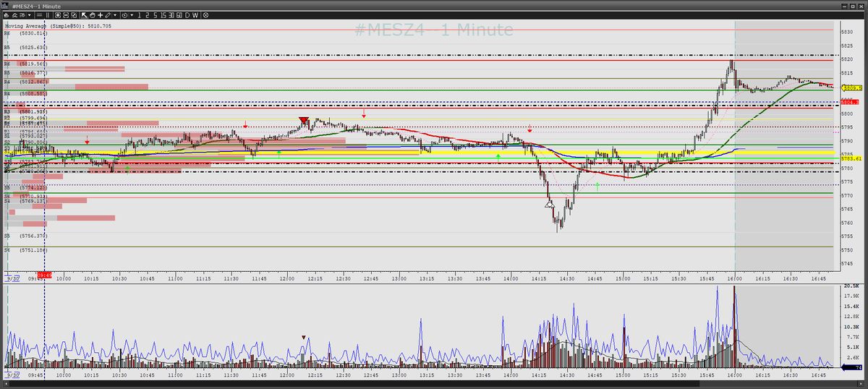868x389 pixels.
Task: Click the R6 (5830.81) pivot label
Action: [25, 33]
